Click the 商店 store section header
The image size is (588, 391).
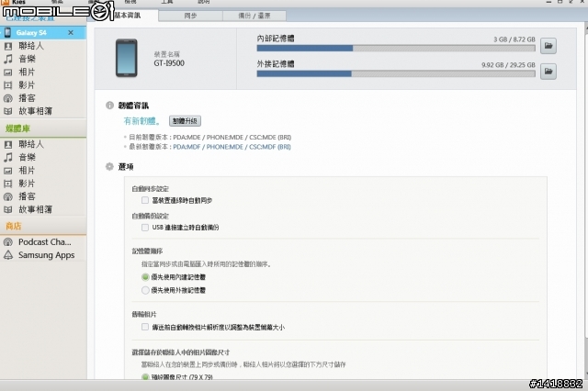point(13,226)
